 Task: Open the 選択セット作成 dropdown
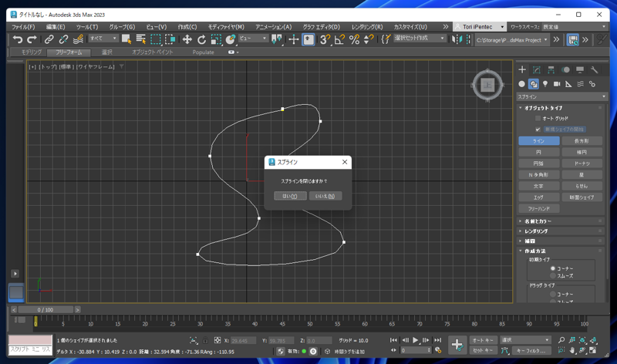click(420, 38)
